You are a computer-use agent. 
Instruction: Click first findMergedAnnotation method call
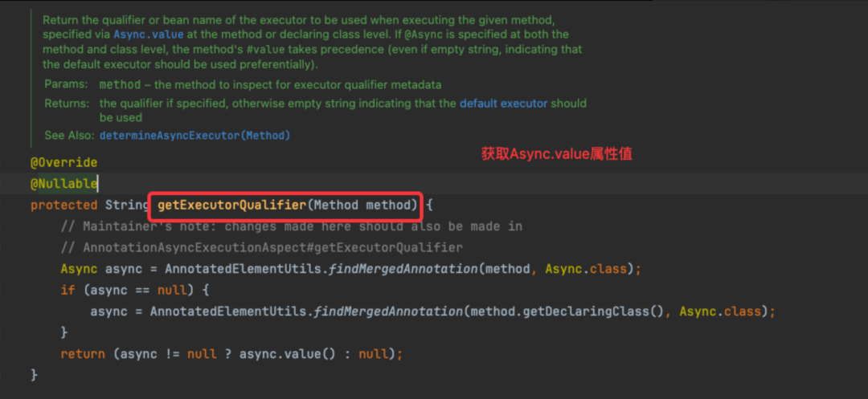[x=403, y=269]
